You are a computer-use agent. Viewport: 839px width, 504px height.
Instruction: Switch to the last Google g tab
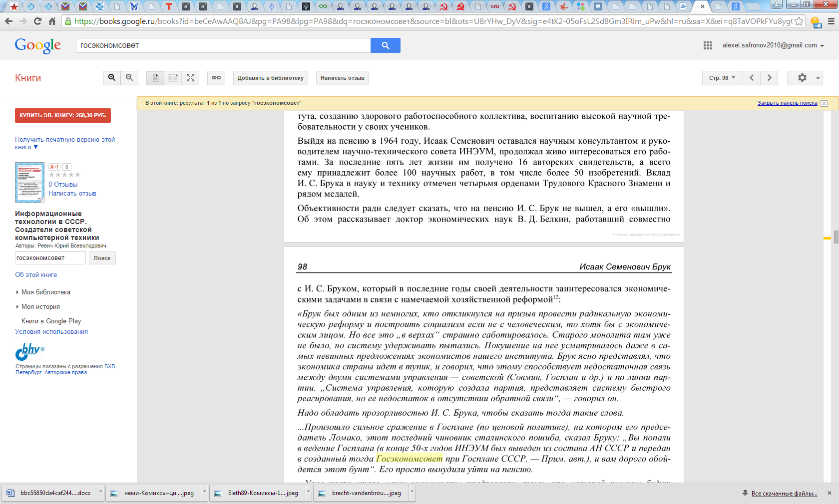point(736,6)
